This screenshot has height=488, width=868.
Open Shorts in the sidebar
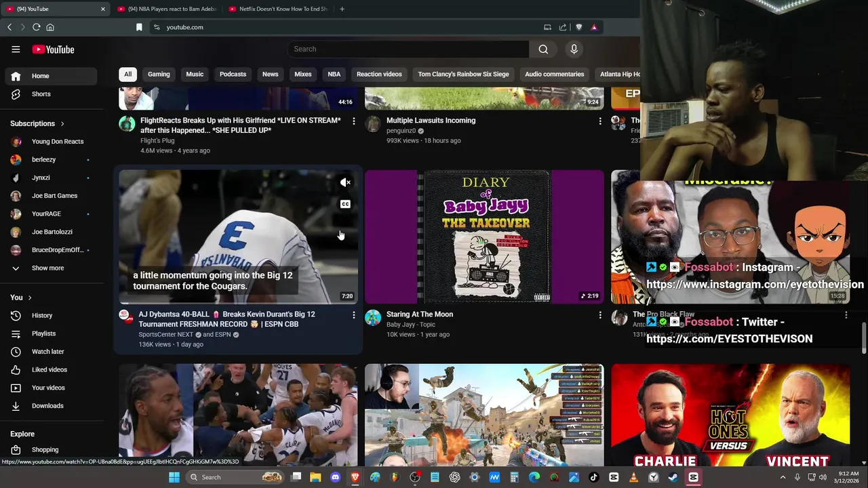51,94
